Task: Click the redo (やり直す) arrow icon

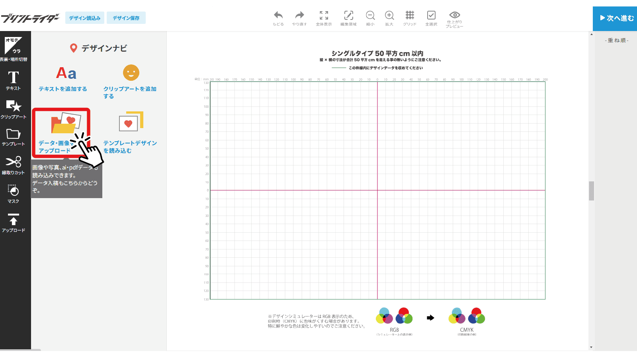Action: click(x=299, y=16)
